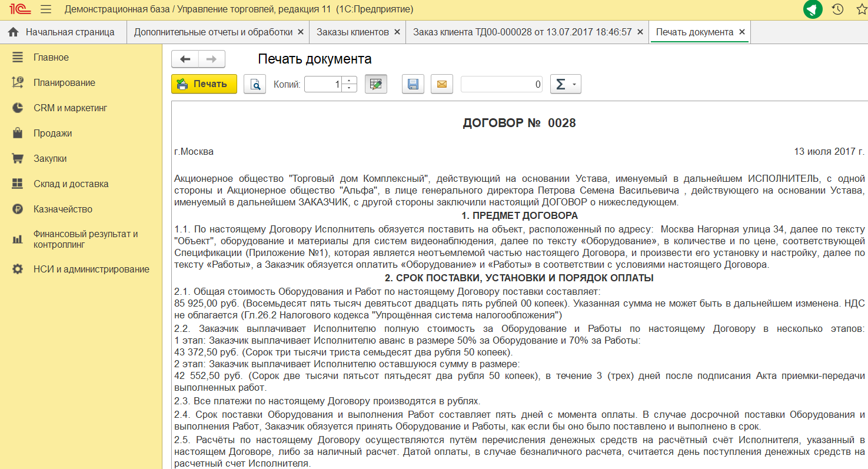Navigate back with left arrow
This screenshot has width=868, height=469.
pos(185,59)
